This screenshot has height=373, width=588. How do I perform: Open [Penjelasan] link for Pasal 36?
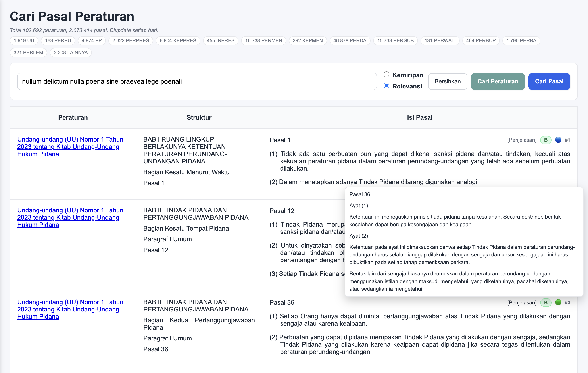point(522,302)
